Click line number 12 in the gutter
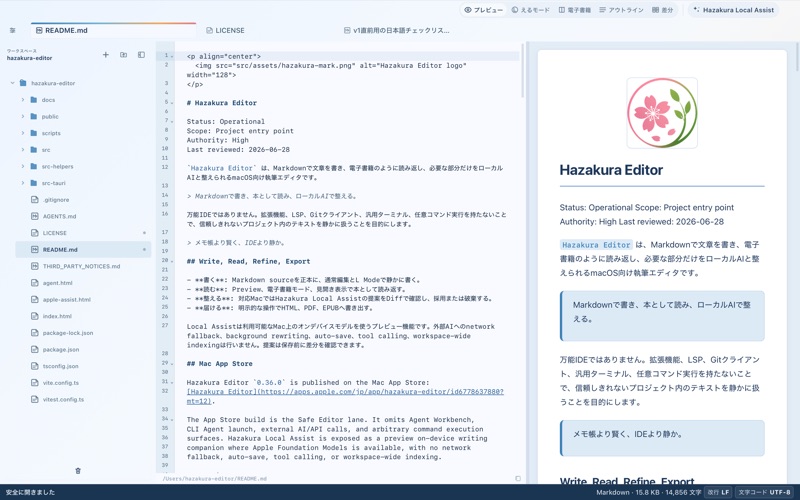 [x=165, y=167]
